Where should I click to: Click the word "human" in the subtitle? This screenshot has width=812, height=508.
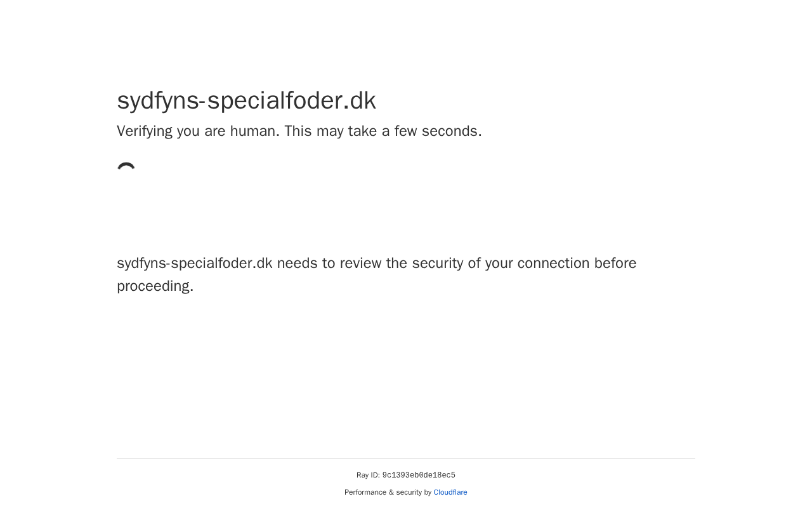(254, 131)
